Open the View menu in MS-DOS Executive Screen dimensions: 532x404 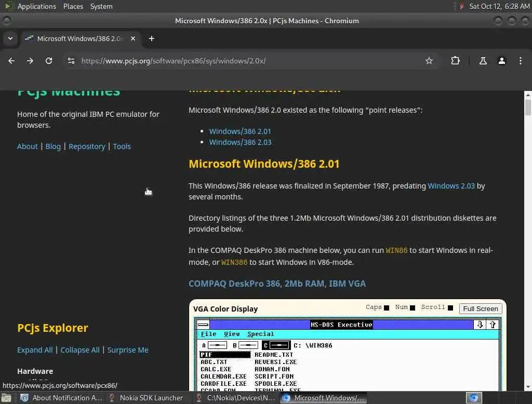[232, 334]
